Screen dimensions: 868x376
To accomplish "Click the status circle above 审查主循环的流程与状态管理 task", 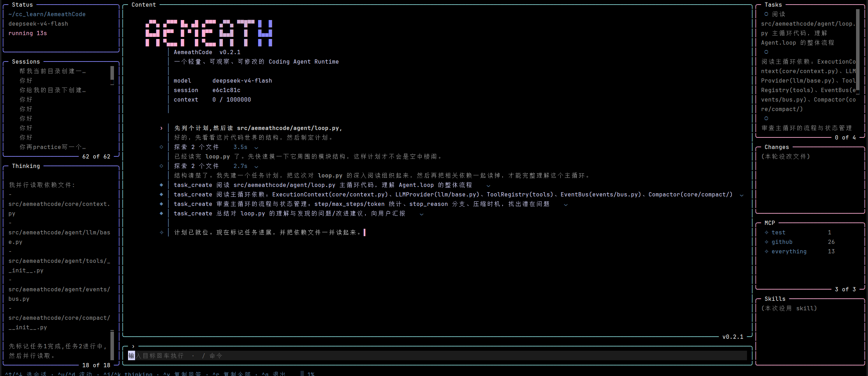I will point(766,118).
